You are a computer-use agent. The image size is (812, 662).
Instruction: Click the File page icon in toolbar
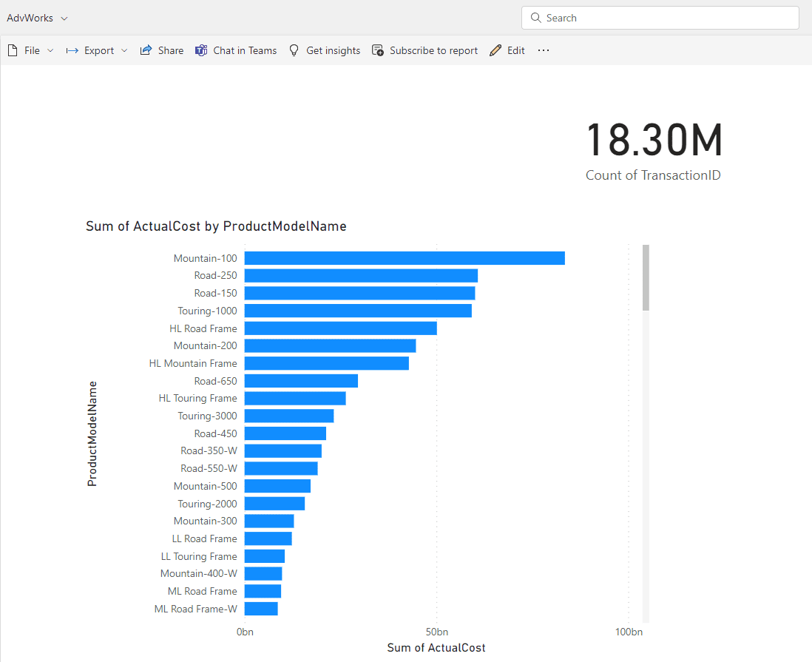13,50
